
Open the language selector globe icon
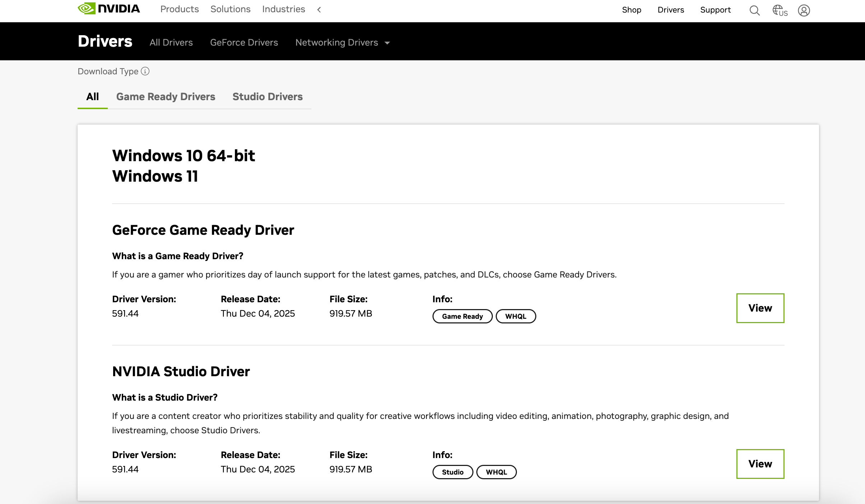click(x=780, y=10)
